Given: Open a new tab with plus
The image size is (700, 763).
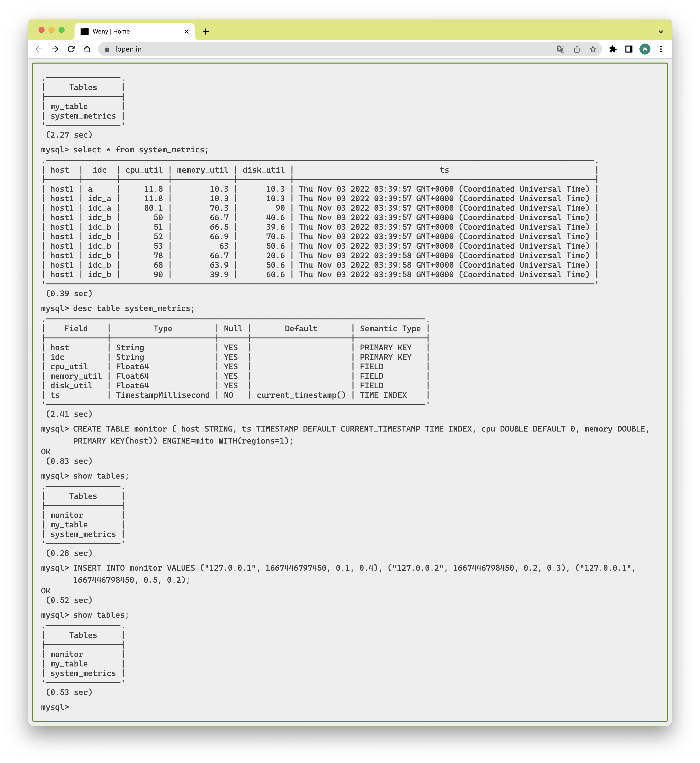Looking at the screenshot, I should (x=206, y=32).
